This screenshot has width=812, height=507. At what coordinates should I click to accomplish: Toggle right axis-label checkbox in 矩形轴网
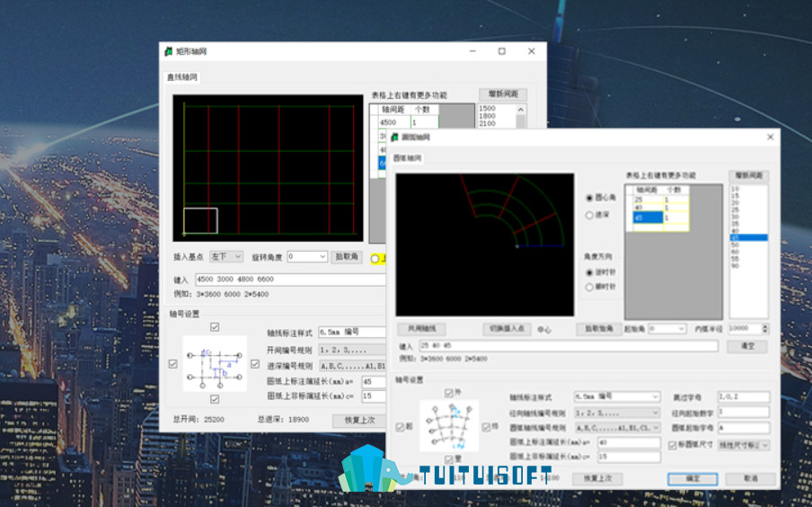pos(255,364)
